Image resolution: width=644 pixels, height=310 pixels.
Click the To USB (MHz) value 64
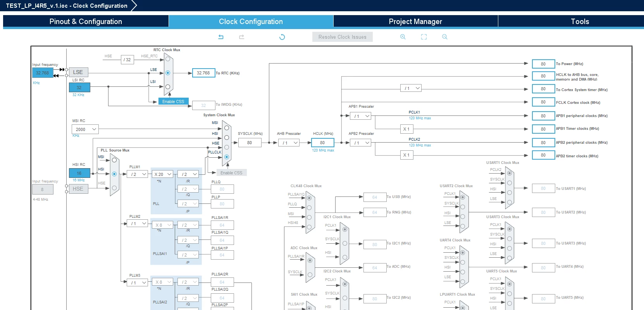coord(375,197)
